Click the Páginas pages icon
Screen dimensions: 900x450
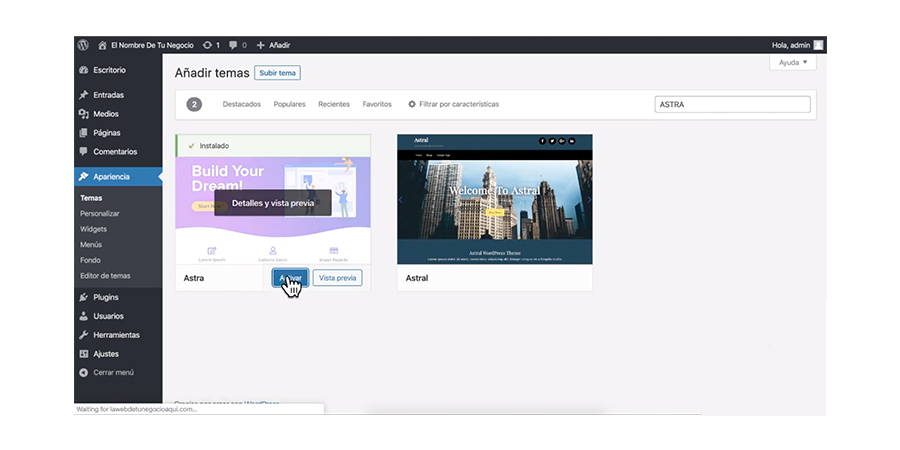pos(84,133)
